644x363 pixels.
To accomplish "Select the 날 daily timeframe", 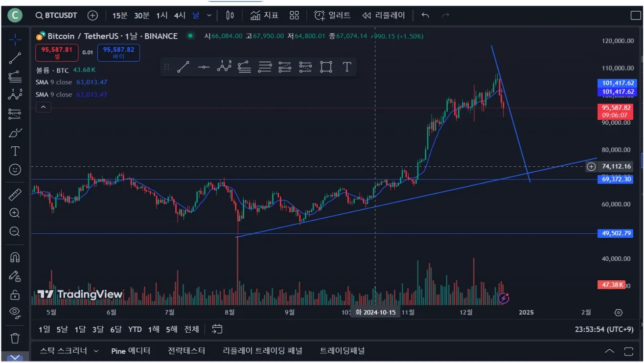I will click(196, 16).
